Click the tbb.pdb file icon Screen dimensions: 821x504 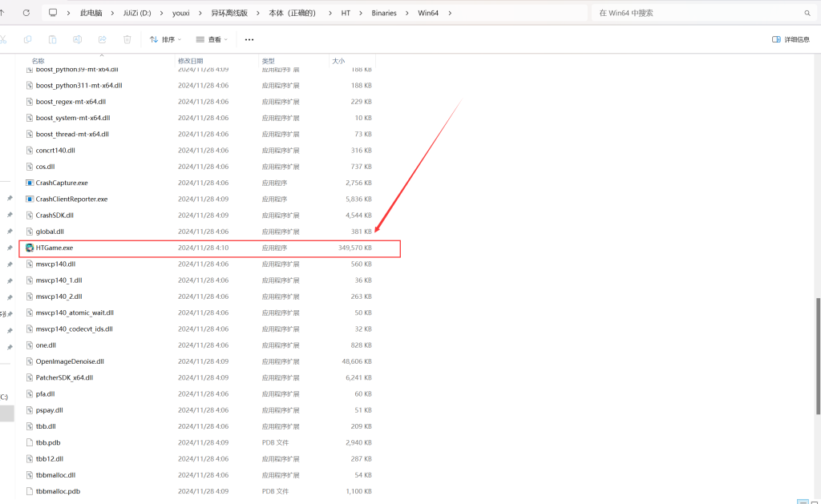pos(30,442)
